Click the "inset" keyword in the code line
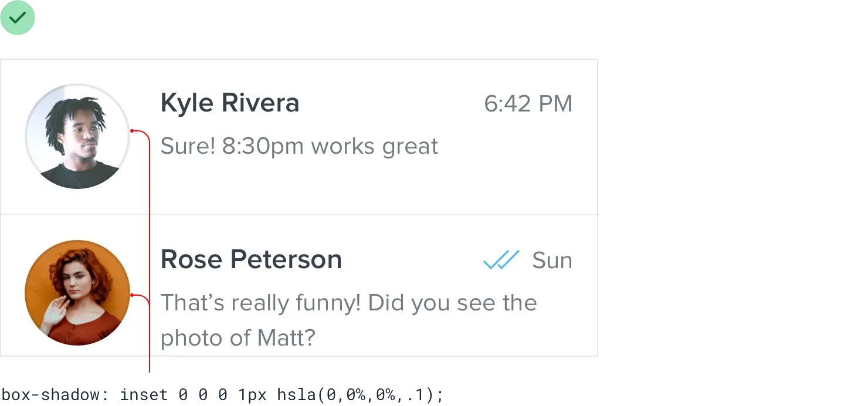Image resolution: width=868 pixels, height=406 pixels. [x=143, y=395]
